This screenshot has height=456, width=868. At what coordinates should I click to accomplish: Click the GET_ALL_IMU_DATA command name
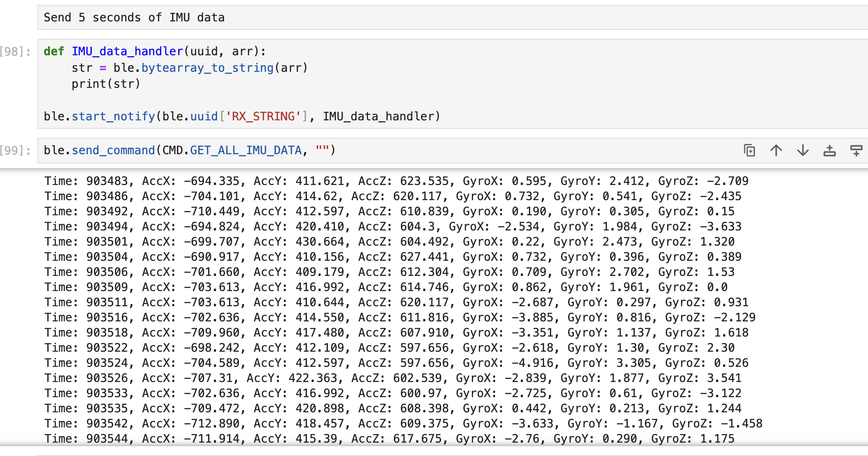(x=246, y=151)
